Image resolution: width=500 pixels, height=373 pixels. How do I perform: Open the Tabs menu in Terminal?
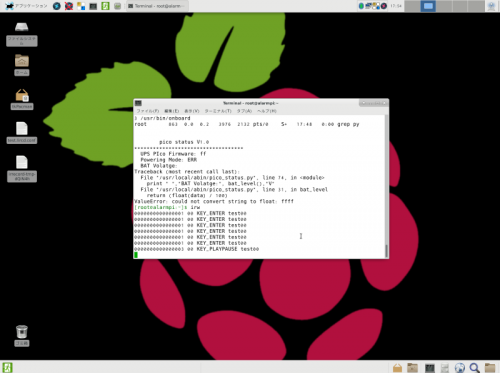pos(244,111)
